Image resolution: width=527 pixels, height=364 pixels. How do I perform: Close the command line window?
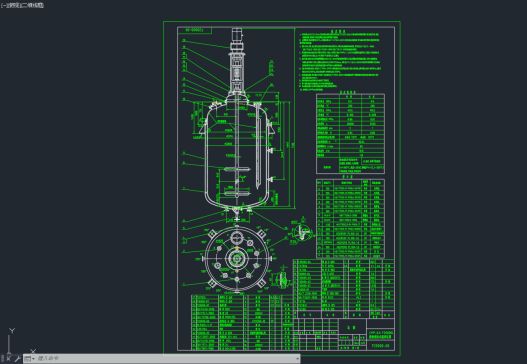click(8, 359)
